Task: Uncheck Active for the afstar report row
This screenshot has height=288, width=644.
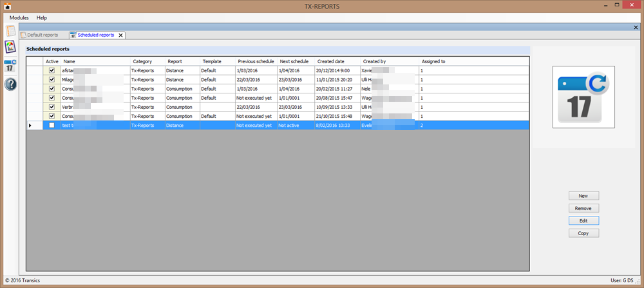Action: [x=52, y=70]
